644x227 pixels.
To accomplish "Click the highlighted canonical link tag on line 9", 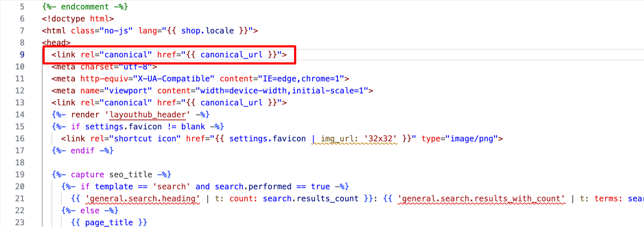I will (x=169, y=55).
